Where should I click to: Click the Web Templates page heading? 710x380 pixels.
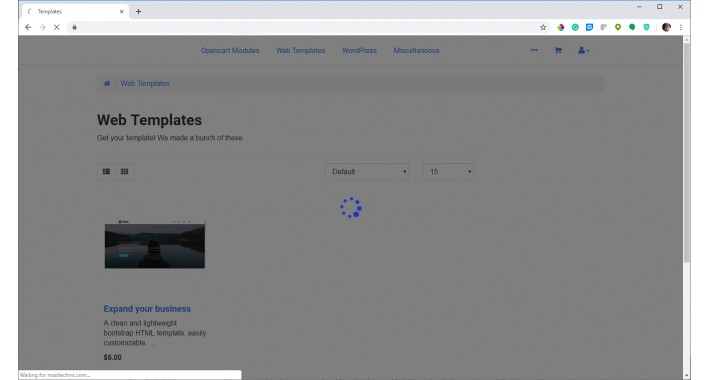coord(149,120)
